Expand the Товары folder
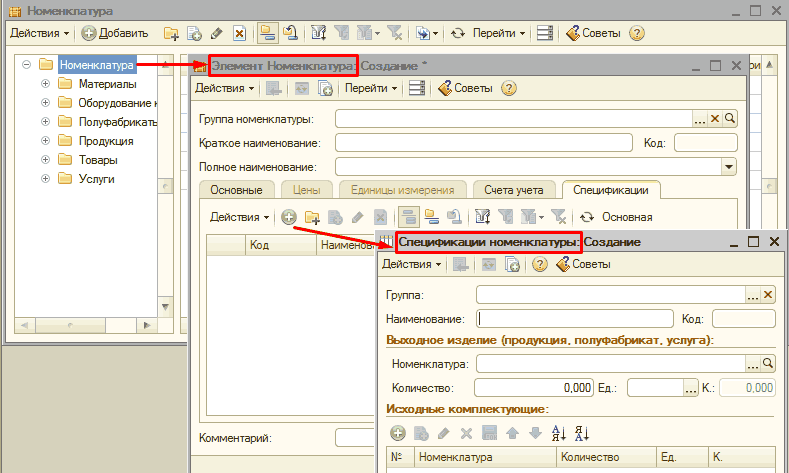789x473 pixels. click(45, 160)
